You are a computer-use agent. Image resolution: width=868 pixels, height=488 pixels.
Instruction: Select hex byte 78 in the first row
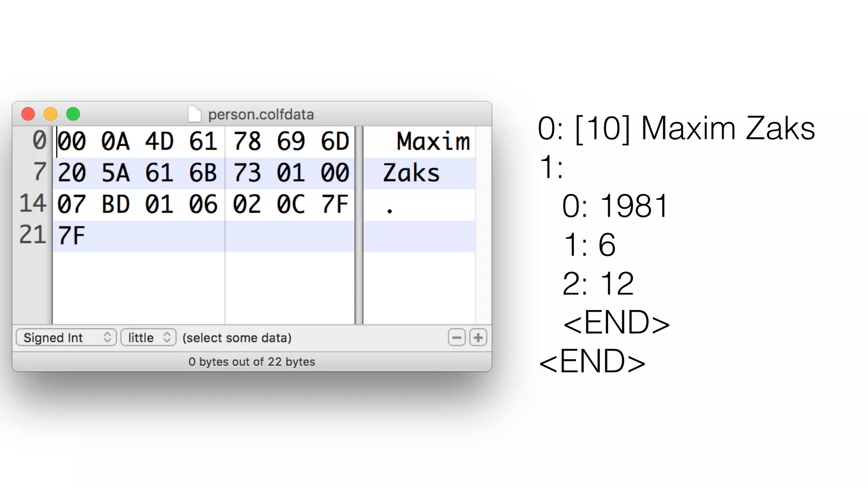point(247,141)
